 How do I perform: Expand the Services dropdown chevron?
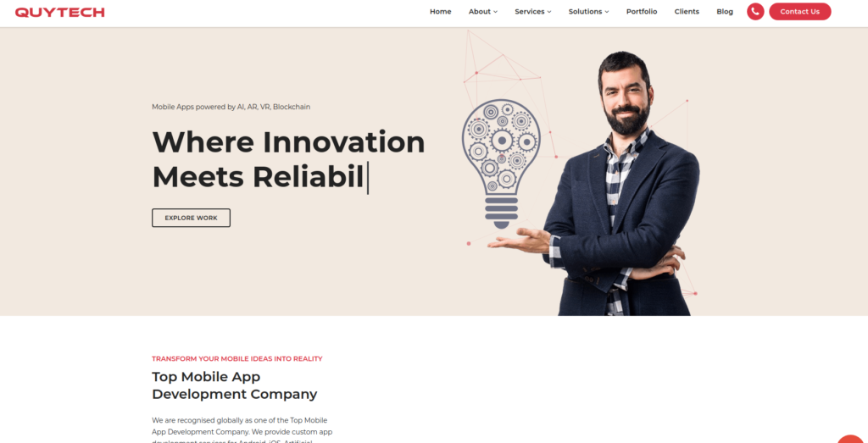(549, 12)
